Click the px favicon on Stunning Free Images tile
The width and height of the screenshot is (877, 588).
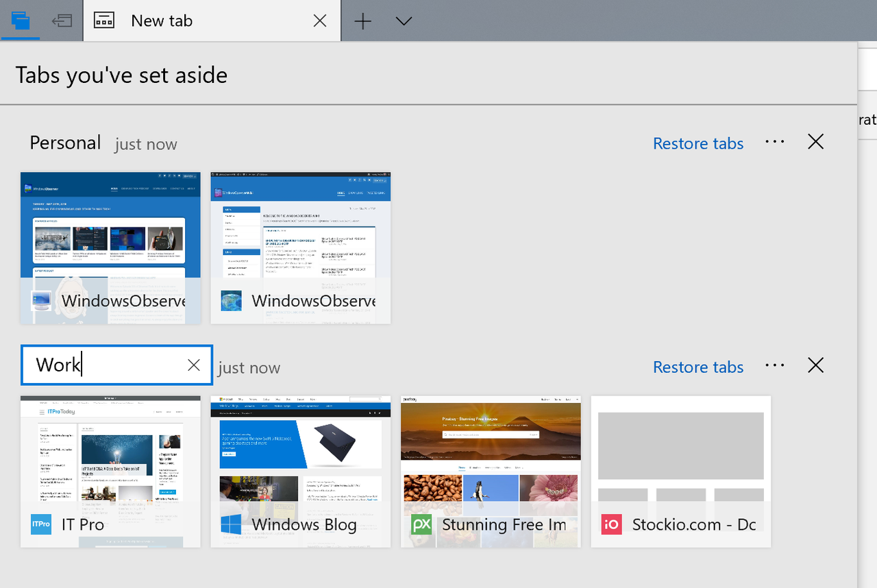click(421, 524)
